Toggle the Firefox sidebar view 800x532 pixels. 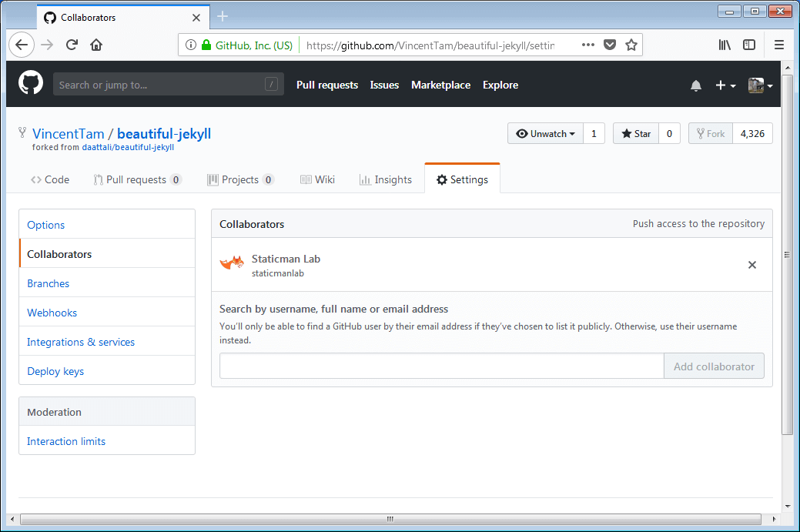pyautogui.click(x=749, y=45)
